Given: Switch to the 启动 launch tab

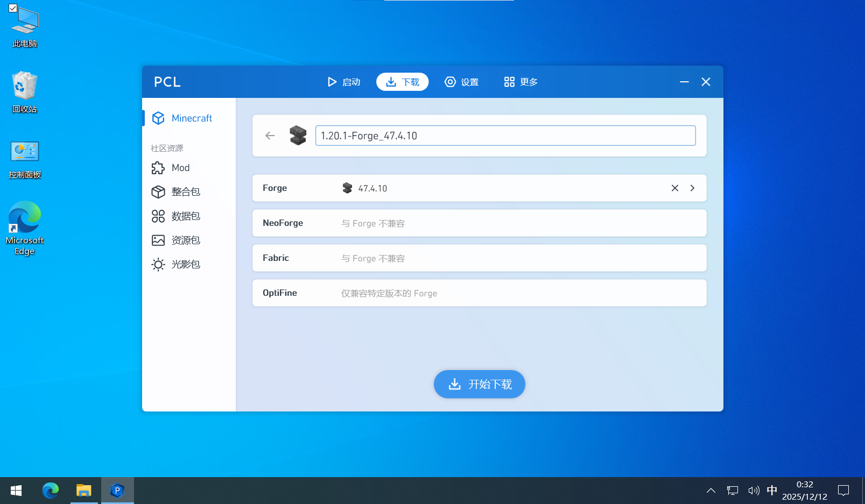Looking at the screenshot, I should point(344,82).
